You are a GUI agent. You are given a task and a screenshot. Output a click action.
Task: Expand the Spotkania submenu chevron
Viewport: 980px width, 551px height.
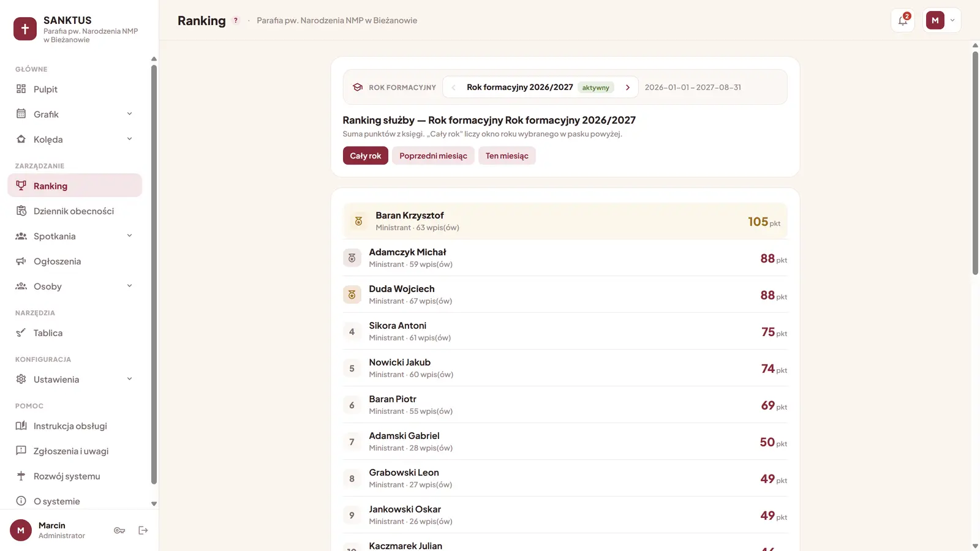click(x=129, y=236)
